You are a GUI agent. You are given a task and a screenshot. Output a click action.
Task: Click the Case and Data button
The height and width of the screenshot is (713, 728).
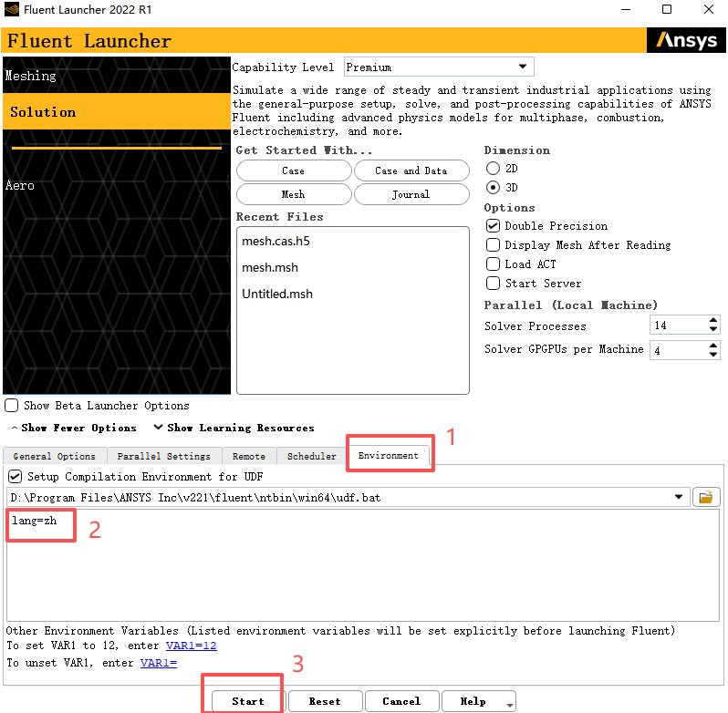click(411, 170)
